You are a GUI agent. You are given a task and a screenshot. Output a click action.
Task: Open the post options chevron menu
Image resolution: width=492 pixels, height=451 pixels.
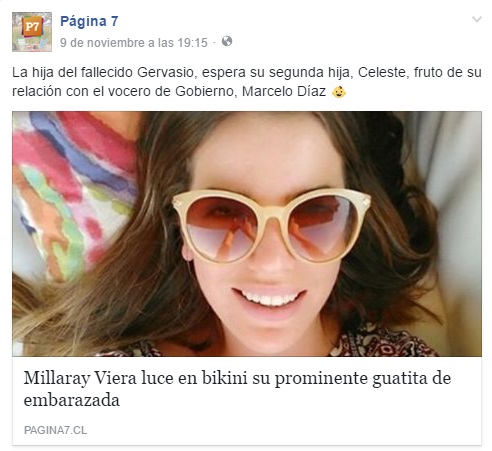click(x=477, y=19)
